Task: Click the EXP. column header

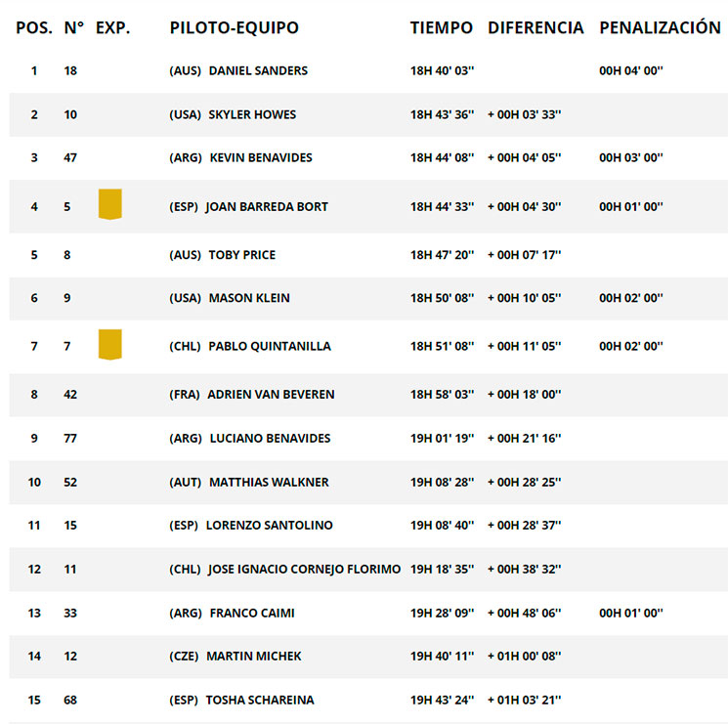Action: pos(112,27)
